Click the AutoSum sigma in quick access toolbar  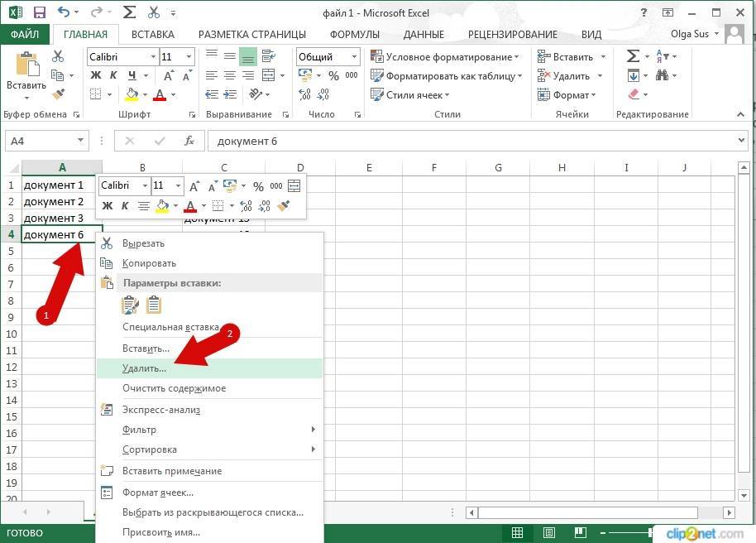click(129, 12)
